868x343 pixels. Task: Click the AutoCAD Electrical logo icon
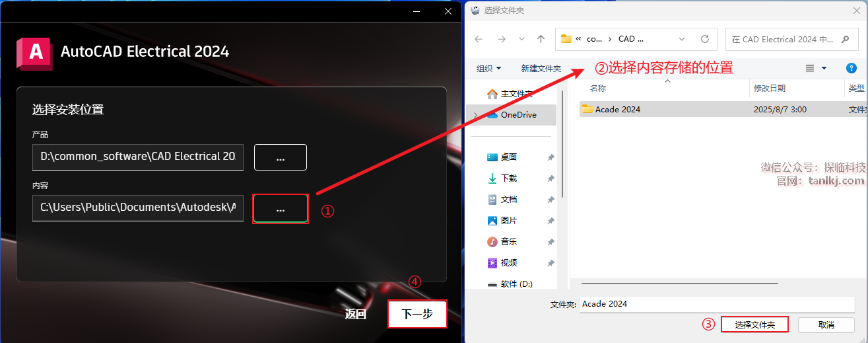click(34, 52)
